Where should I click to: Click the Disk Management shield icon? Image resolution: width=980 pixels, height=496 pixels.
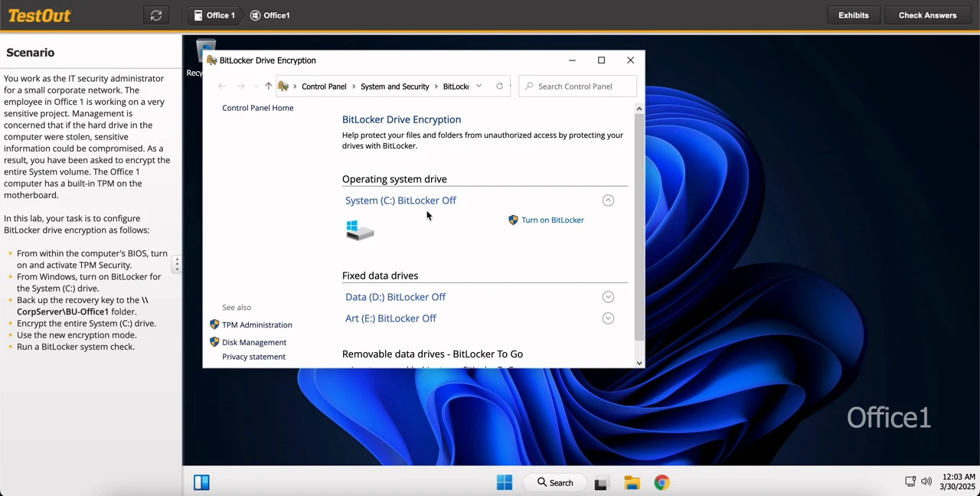coord(214,342)
